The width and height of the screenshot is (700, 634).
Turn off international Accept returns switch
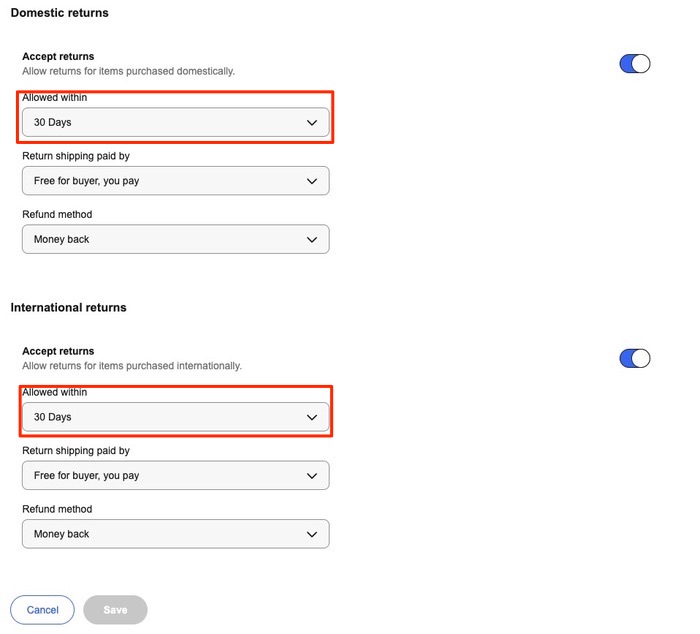(x=635, y=358)
